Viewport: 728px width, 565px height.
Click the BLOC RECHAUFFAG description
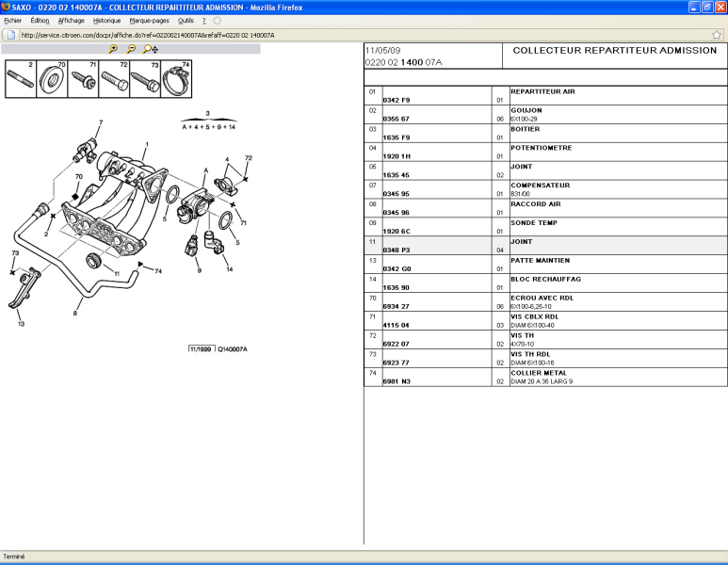point(545,279)
